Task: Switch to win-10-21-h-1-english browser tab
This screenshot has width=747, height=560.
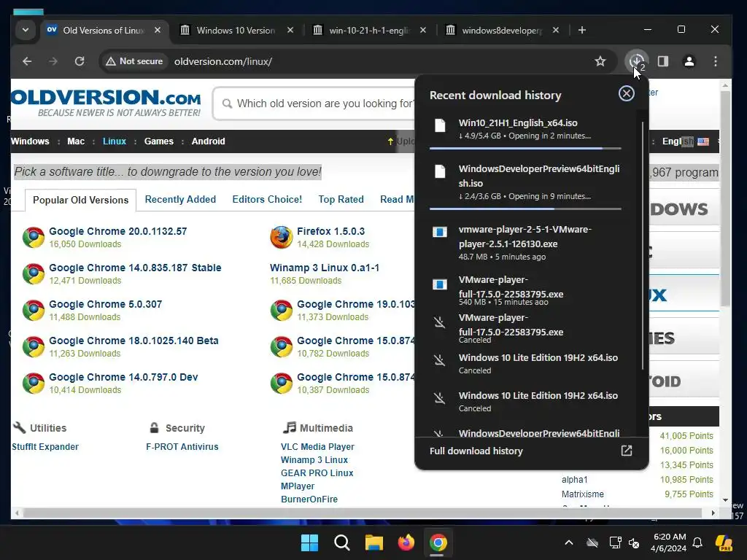Action: [368, 30]
